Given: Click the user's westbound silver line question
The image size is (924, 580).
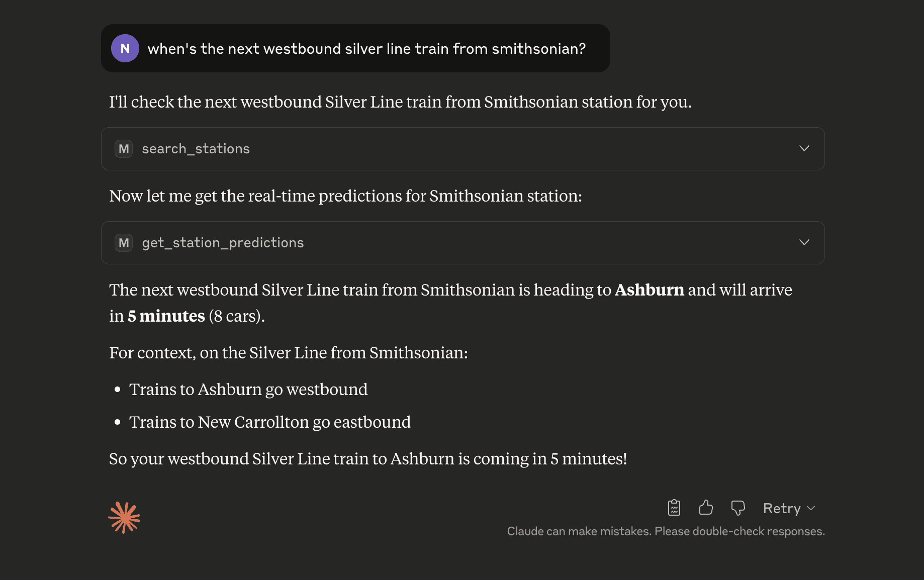Looking at the screenshot, I should pyautogui.click(x=366, y=49).
